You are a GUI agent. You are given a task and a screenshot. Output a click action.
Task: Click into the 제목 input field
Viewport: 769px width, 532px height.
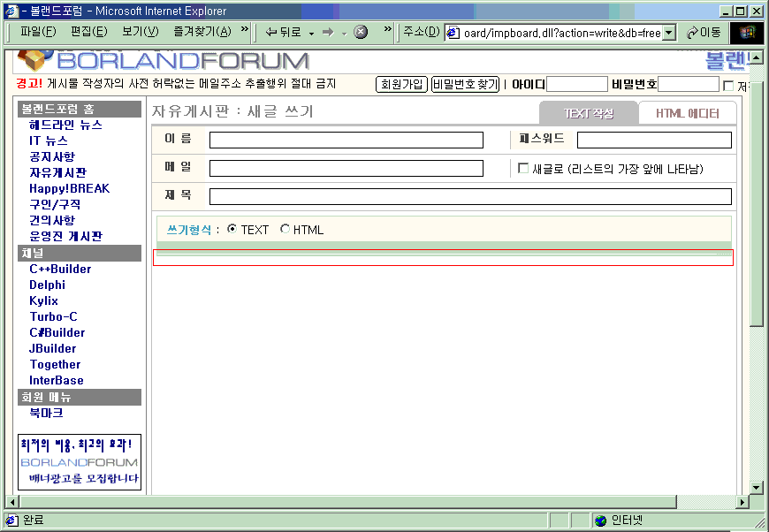(x=470, y=196)
